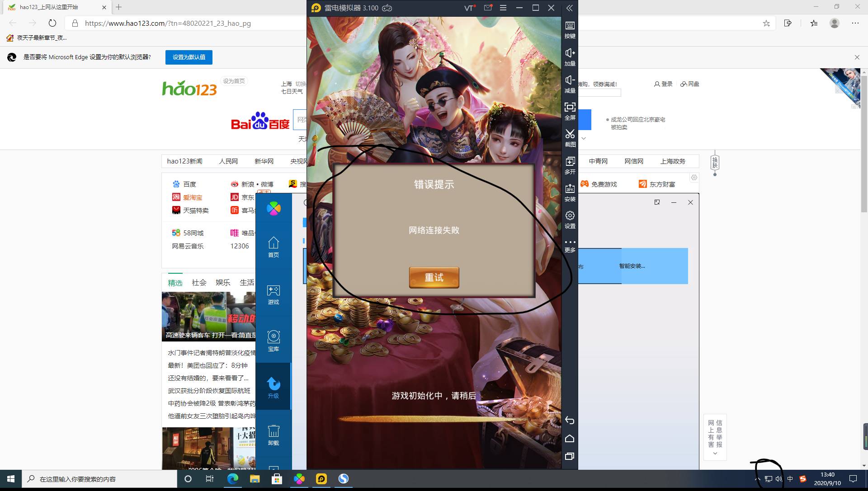The width and height of the screenshot is (868, 491).
Task: Increase volume with the 加量 icon
Action: point(570,56)
